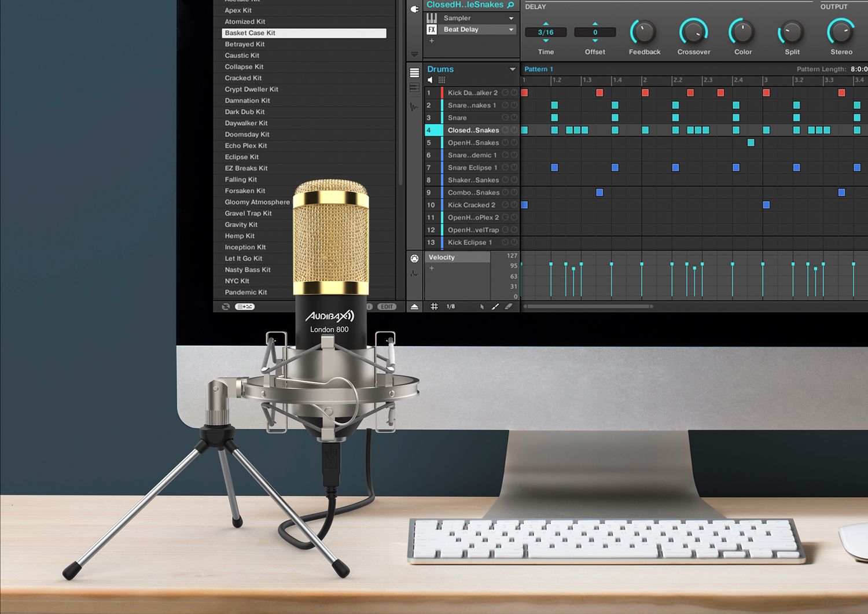Open the Sampler plug-in dropdown

coord(511,19)
